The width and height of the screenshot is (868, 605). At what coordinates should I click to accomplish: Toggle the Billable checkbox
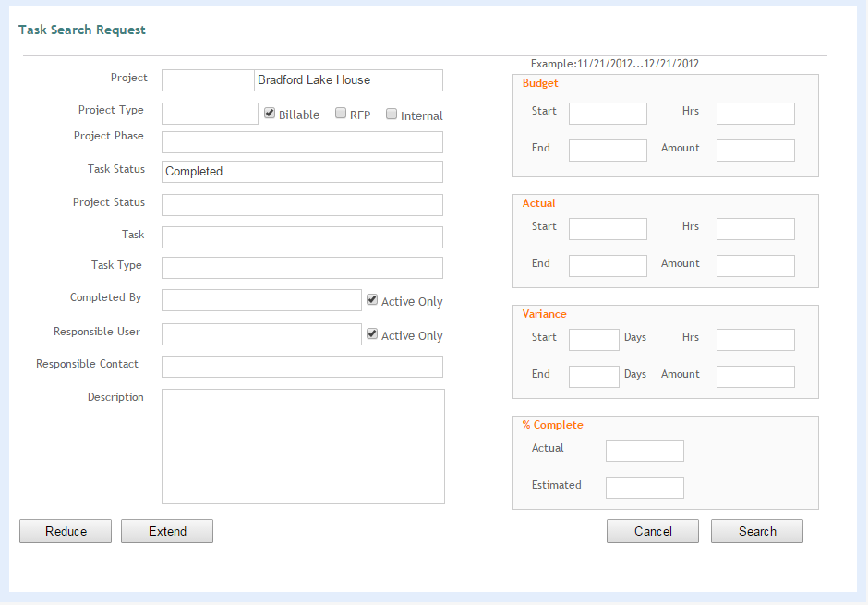click(270, 114)
